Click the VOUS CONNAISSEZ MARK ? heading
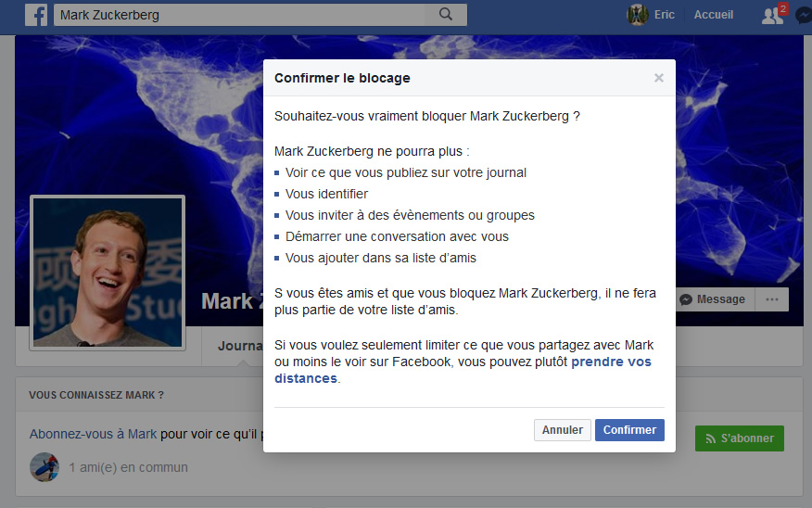The height and width of the screenshot is (508, 812). pos(96,395)
